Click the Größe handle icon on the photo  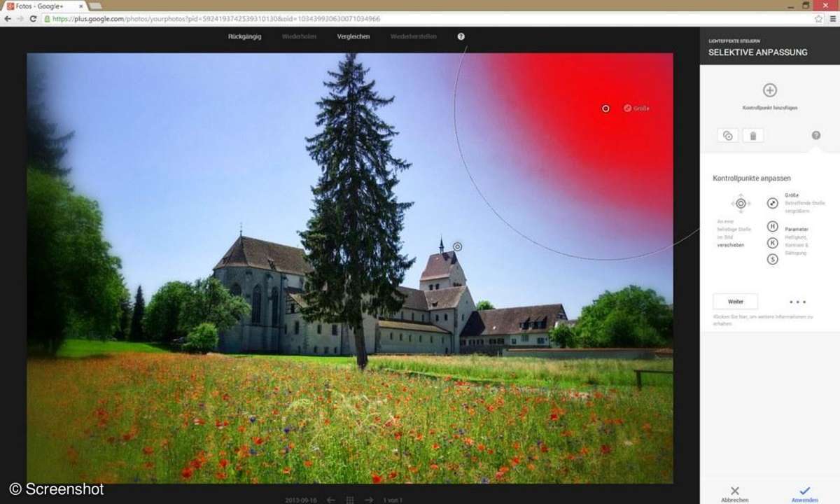[628, 108]
